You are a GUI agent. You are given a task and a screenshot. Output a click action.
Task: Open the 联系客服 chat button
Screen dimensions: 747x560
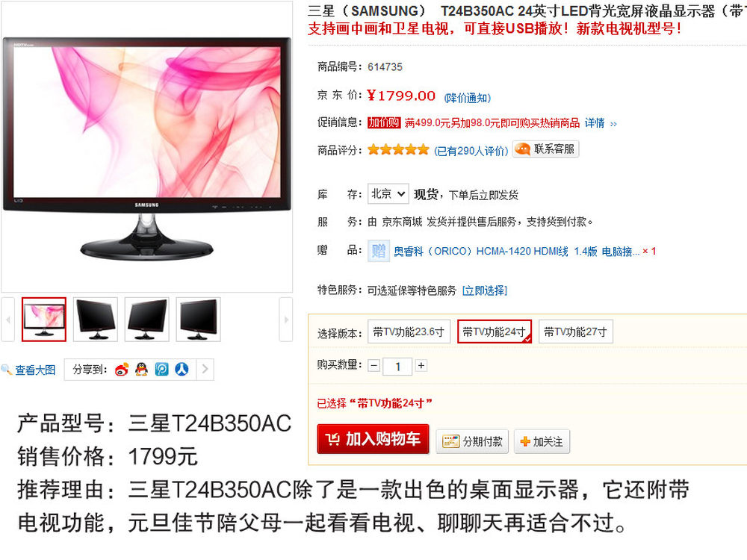(545, 149)
